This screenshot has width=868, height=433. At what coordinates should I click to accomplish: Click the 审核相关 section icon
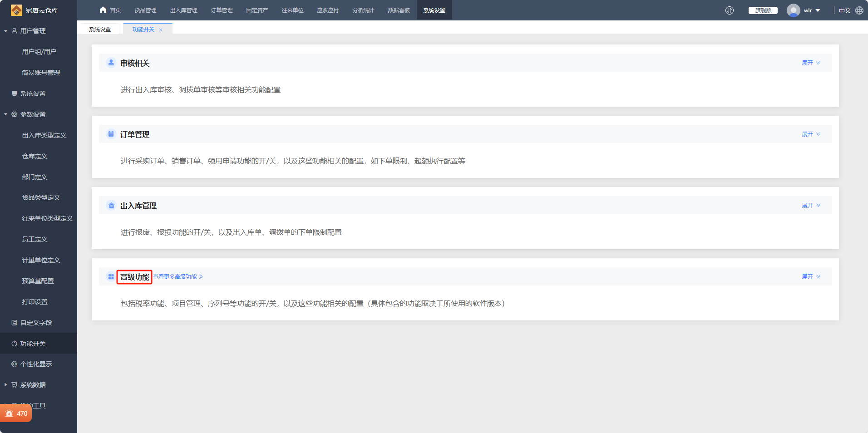coord(111,63)
